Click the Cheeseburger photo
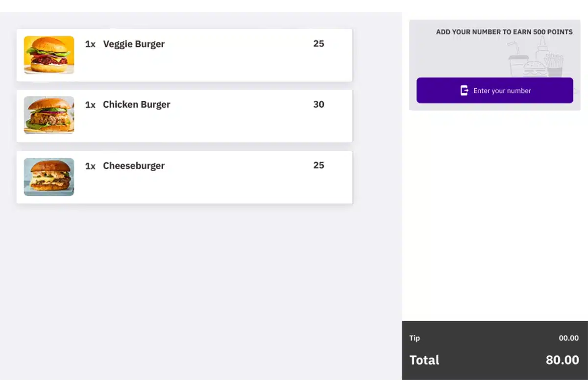The height and width of the screenshot is (392, 588). 49,177
